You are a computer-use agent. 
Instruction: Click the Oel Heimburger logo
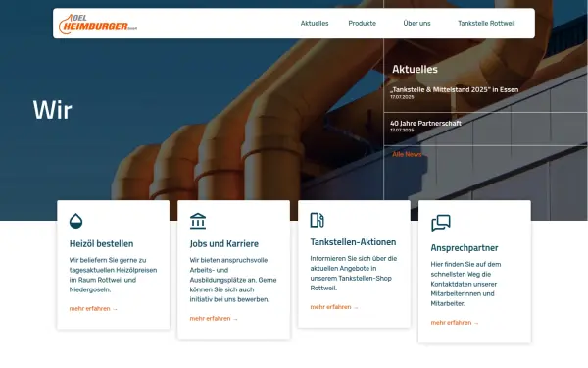[98, 24]
